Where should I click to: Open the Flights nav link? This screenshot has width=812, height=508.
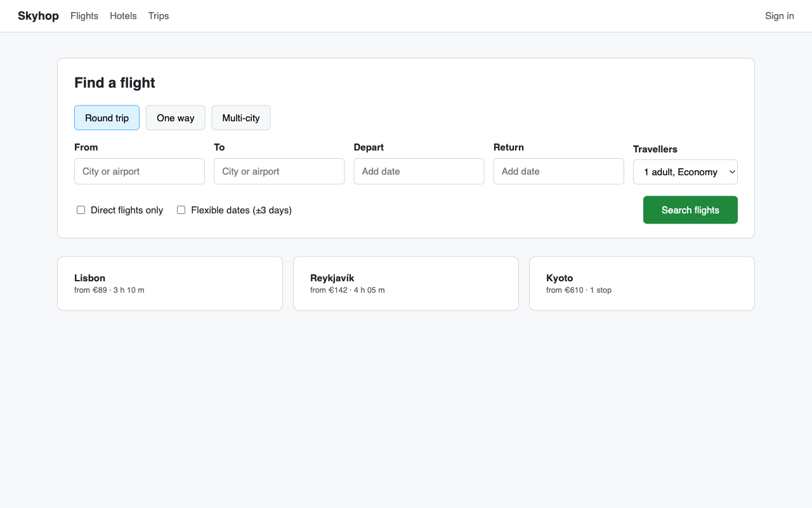pos(84,16)
